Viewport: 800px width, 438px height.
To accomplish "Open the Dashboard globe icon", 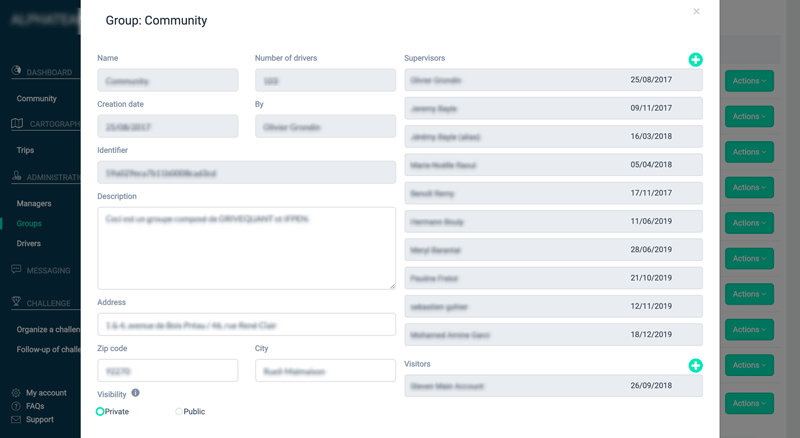I will click(16, 70).
